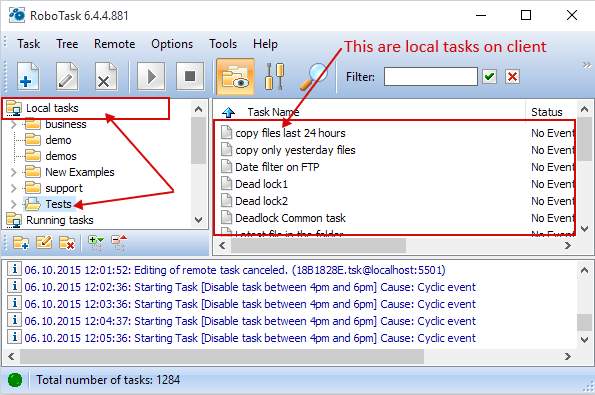Click the Edit Task pencil icon
595x395 pixels.
pos(67,76)
